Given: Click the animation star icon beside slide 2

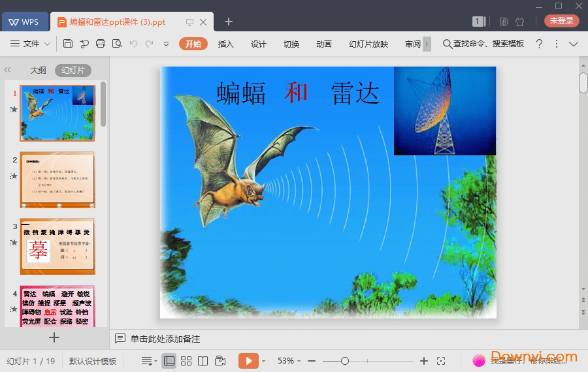Looking at the screenshot, I should pyautogui.click(x=14, y=176).
